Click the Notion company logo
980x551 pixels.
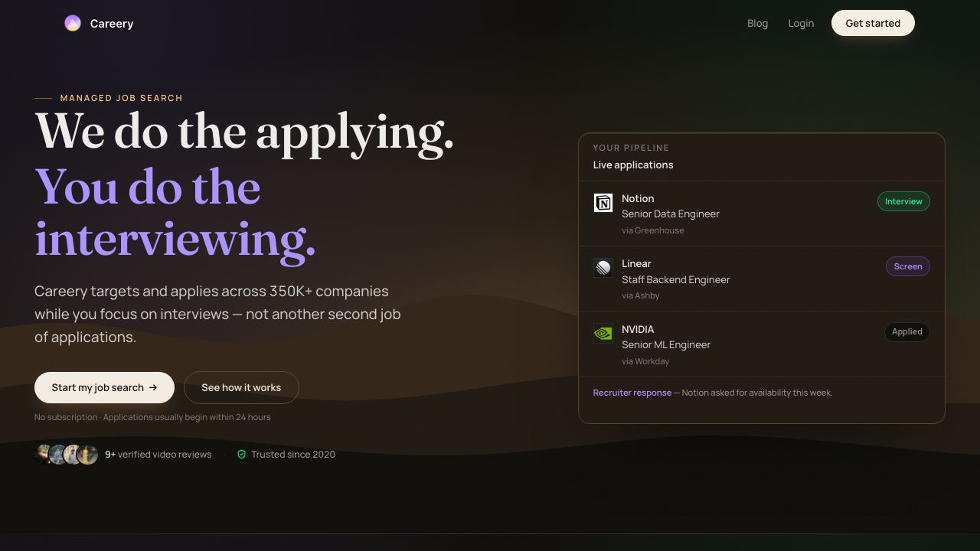click(x=603, y=203)
